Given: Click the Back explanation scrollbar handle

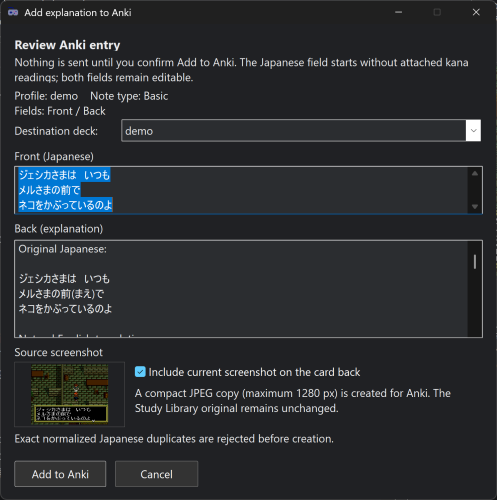Looking at the screenshot, I should tap(475, 262).
